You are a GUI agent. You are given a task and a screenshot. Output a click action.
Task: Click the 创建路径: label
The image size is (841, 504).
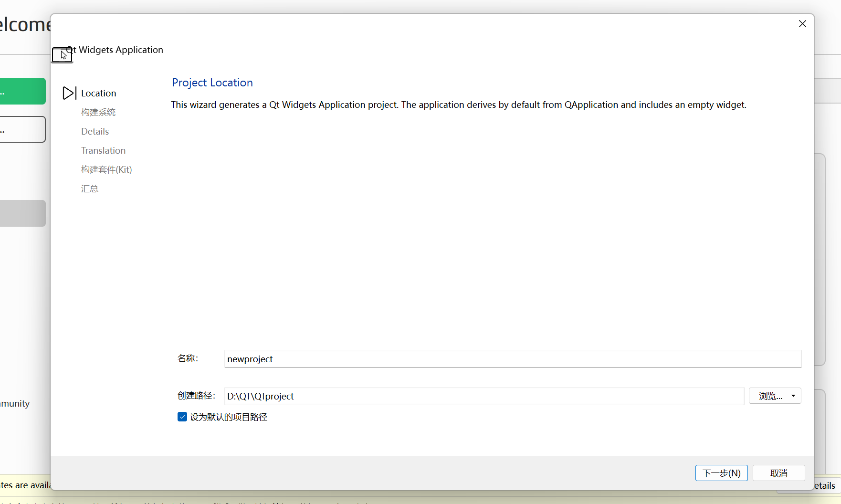point(196,396)
